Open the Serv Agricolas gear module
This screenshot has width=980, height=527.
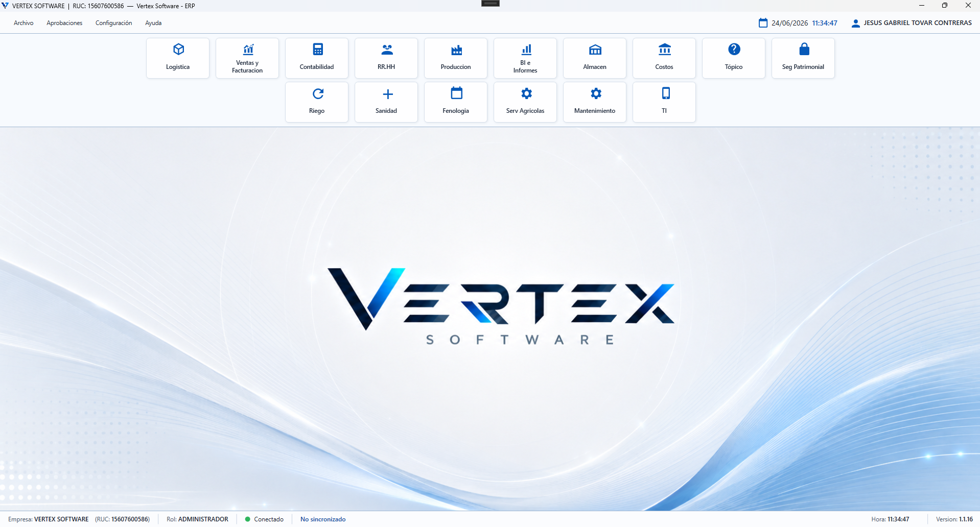[x=525, y=102]
